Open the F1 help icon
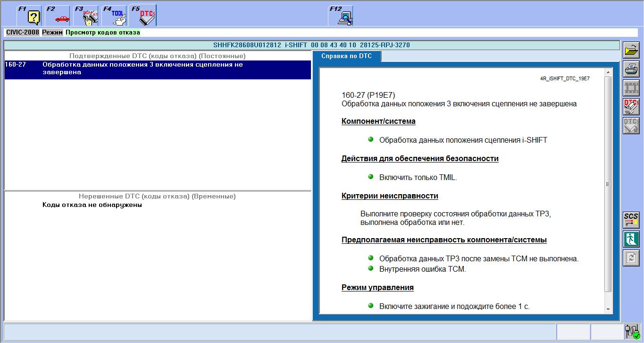The width and height of the screenshot is (644, 343). [x=30, y=16]
